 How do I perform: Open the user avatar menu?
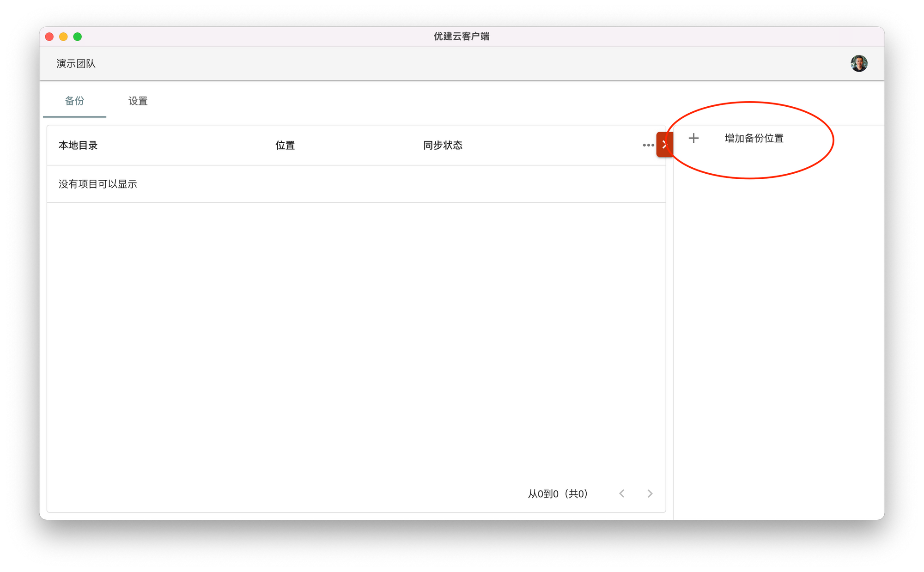859,63
